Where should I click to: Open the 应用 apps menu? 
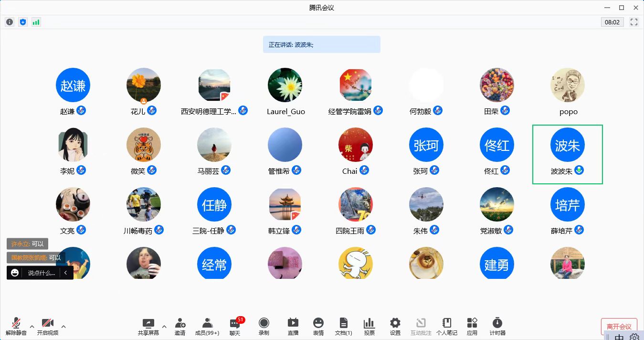click(x=472, y=327)
